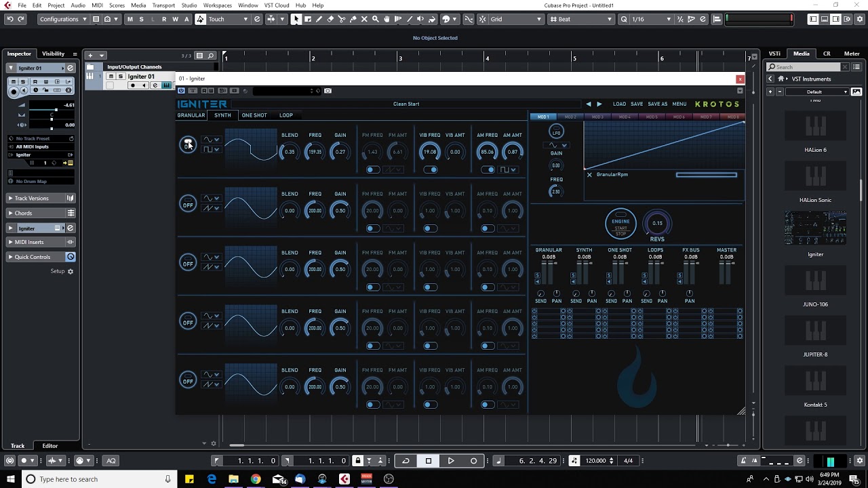Open the Mail app in the taskbar
Image resolution: width=868 pixels, height=488 pixels.
pyautogui.click(x=278, y=479)
